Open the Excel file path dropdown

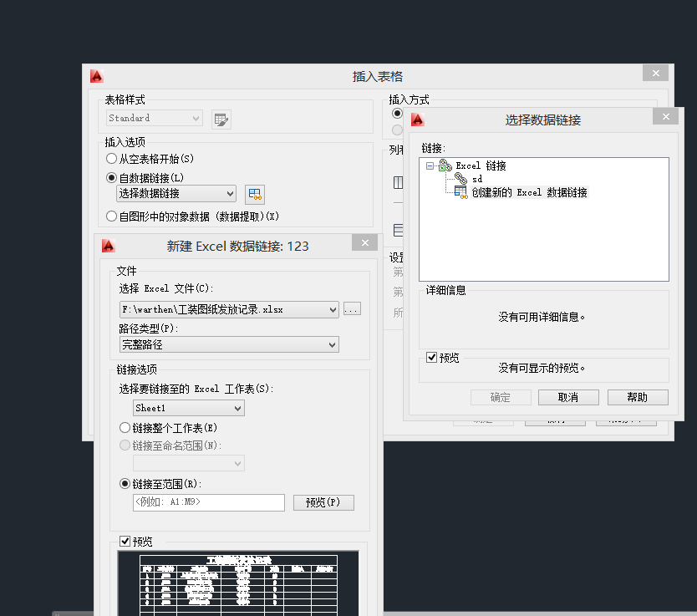229,309
